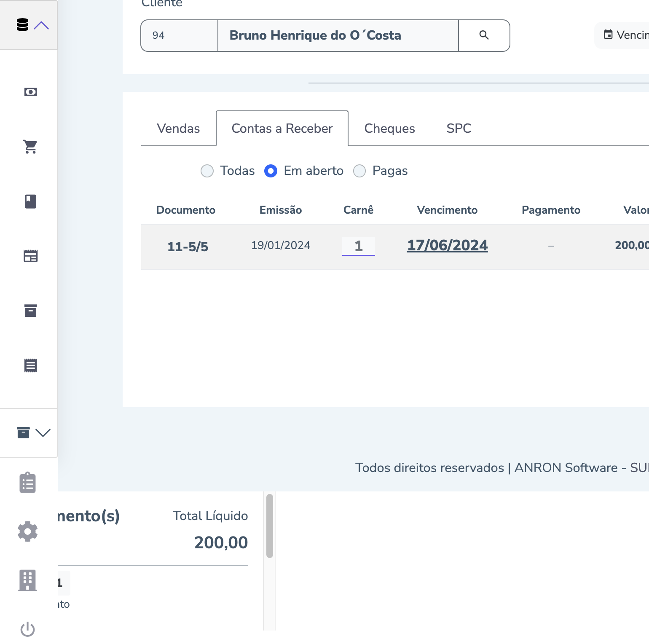Click the receipt list sidebar icon

(x=30, y=366)
